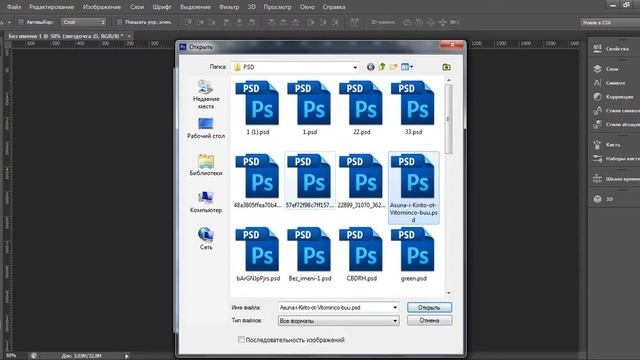This screenshot has height=360, width=640.
Task: Click the Отмена button in dialog
Action: pyautogui.click(x=429, y=320)
